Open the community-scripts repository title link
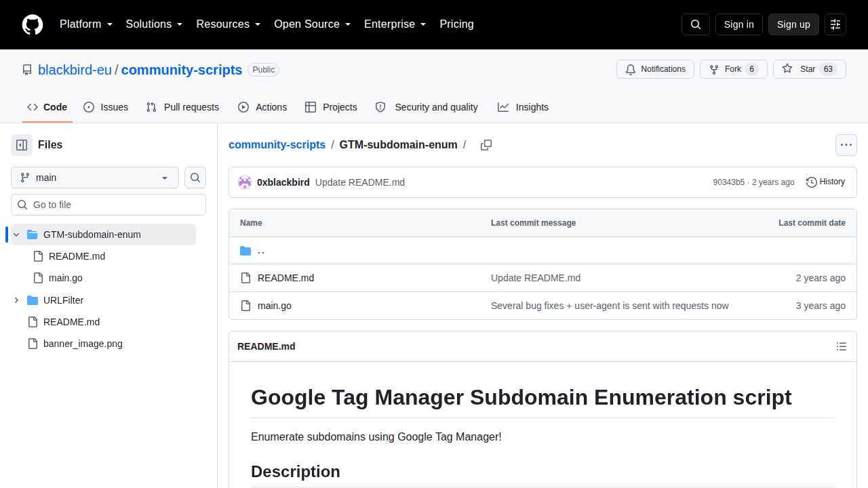This screenshot has height=488, width=868. point(182,70)
